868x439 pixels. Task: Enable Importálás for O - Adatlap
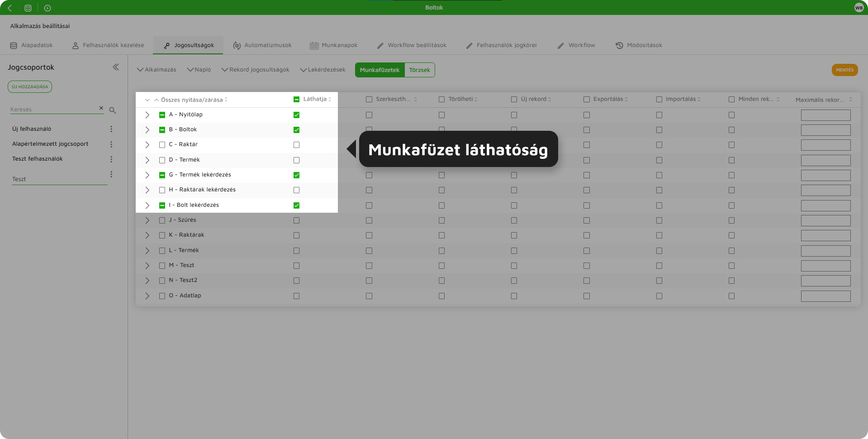click(x=659, y=296)
